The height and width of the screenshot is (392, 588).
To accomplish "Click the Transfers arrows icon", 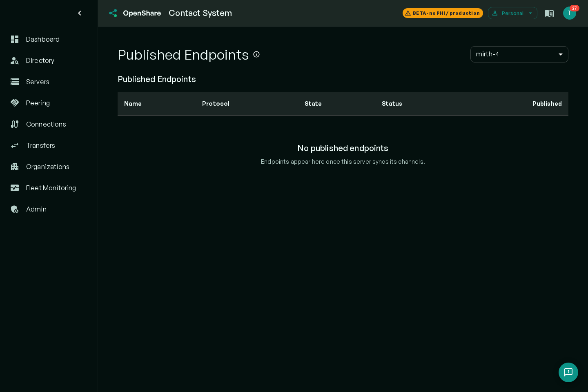I will pyautogui.click(x=15, y=145).
